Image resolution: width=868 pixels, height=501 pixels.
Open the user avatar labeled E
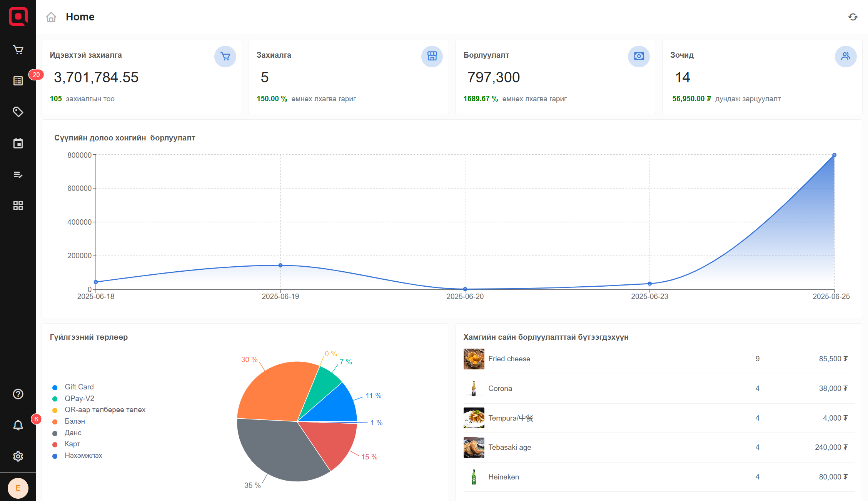click(x=18, y=488)
